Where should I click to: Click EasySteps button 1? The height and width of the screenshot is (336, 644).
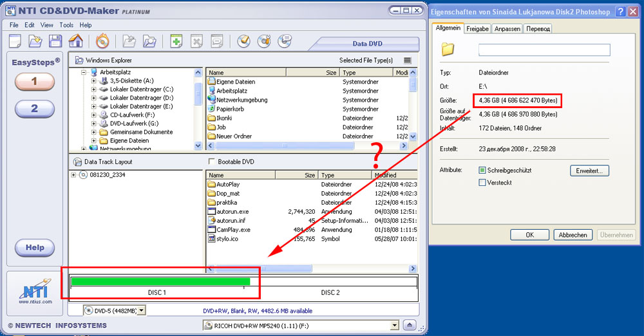click(x=35, y=81)
